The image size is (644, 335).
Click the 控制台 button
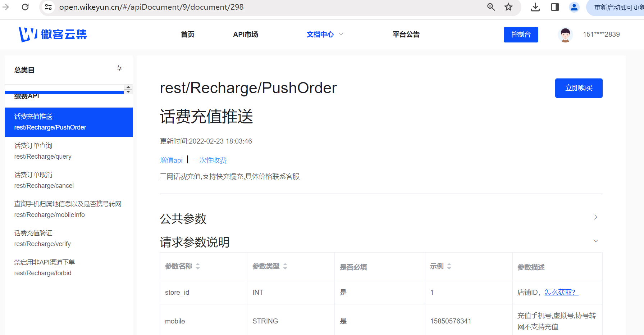(x=521, y=35)
